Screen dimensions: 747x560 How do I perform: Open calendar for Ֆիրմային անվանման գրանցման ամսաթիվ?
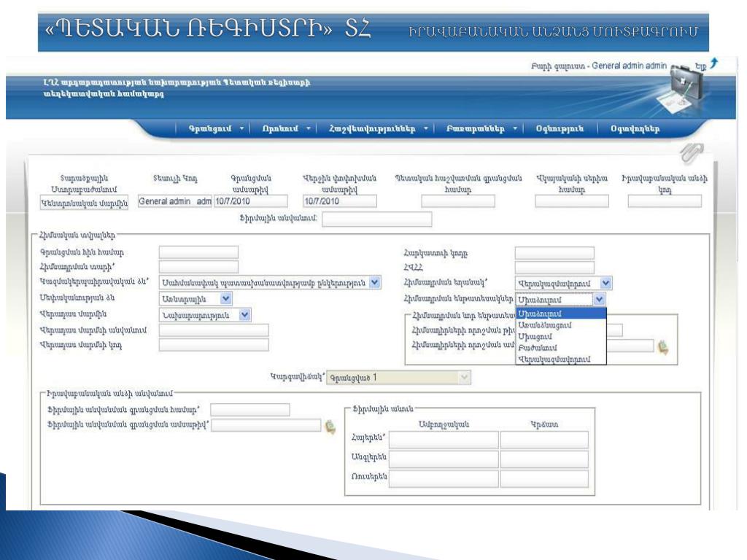tap(330, 426)
